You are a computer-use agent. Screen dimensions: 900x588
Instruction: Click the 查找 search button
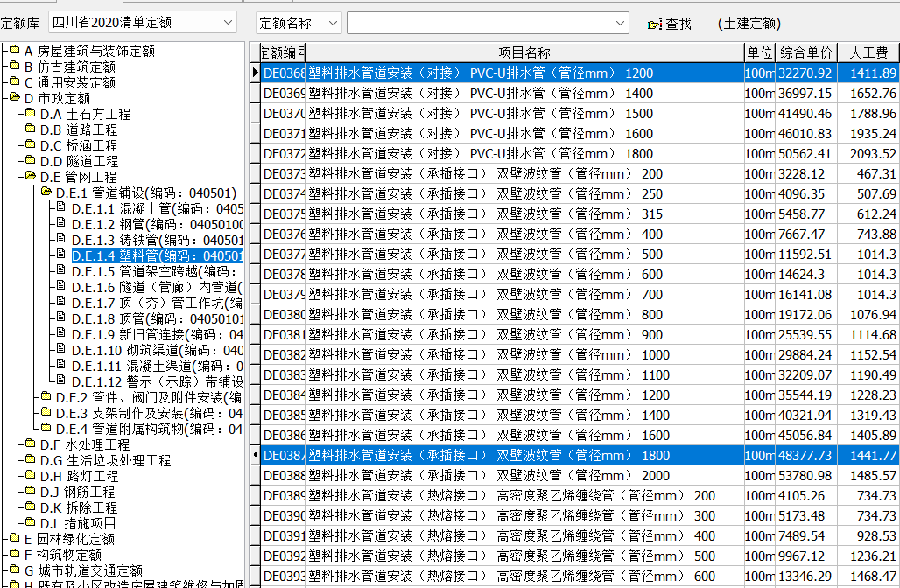pos(669,24)
